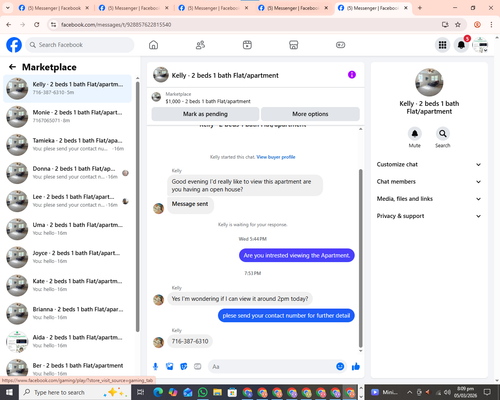Expand the Privacy & support section

pyautogui.click(x=429, y=216)
